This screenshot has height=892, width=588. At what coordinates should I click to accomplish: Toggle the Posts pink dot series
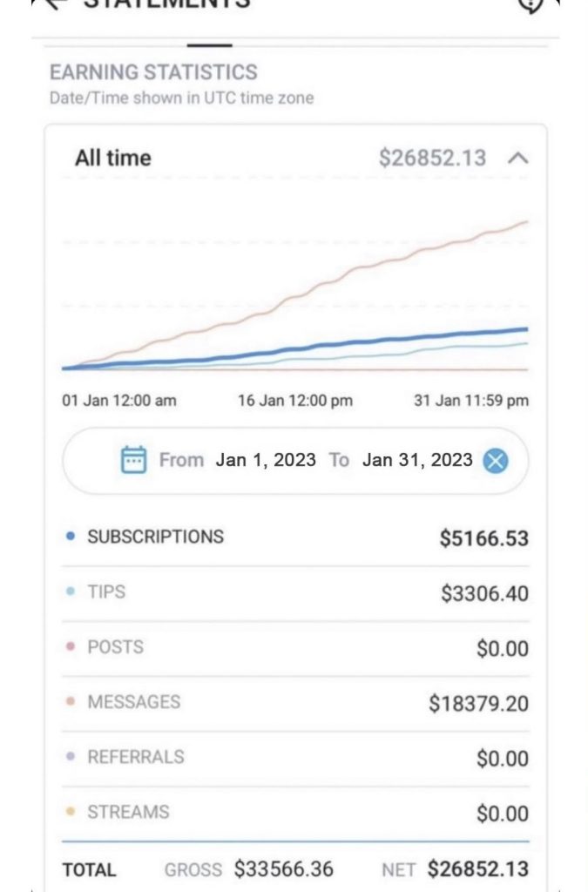click(71, 647)
